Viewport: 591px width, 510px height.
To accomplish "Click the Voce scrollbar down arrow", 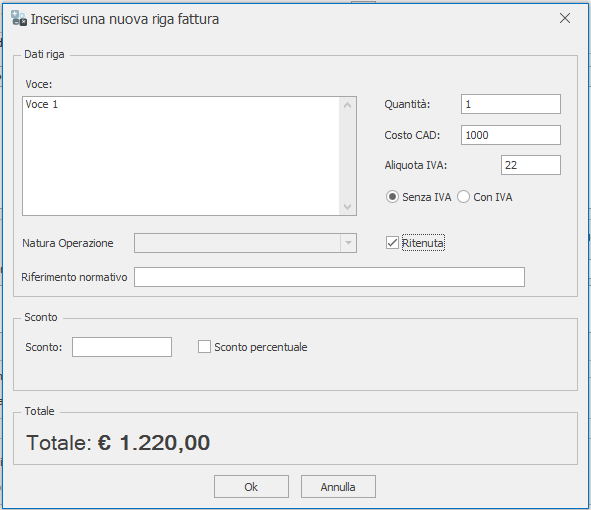I will click(x=348, y=207).
